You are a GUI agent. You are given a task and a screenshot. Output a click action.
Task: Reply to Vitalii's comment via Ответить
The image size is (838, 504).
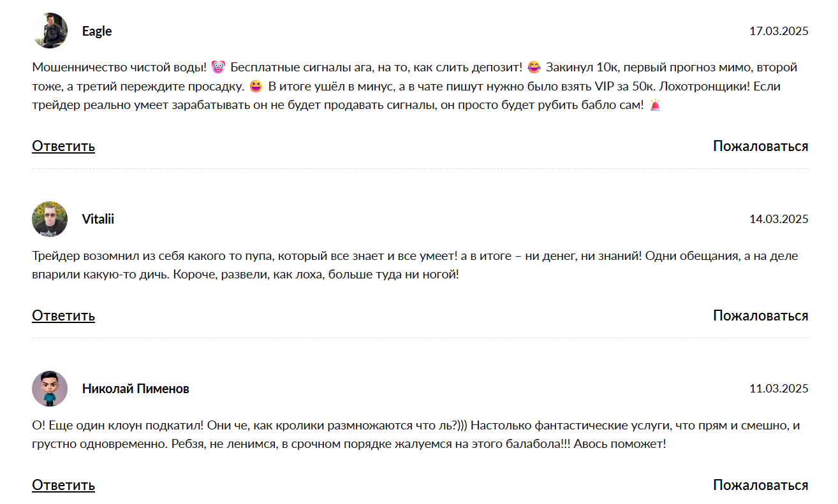[x=63, y=315]
